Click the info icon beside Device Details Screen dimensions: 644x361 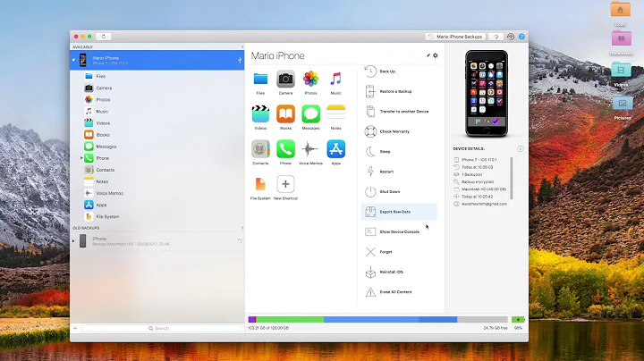coord(521,149)
